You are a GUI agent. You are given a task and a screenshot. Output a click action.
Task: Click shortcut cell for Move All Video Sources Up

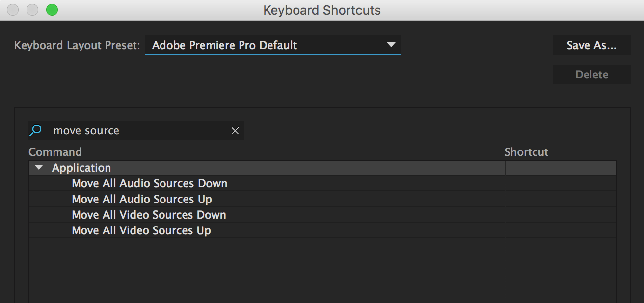pyautogui.click(x=560, y=230)
